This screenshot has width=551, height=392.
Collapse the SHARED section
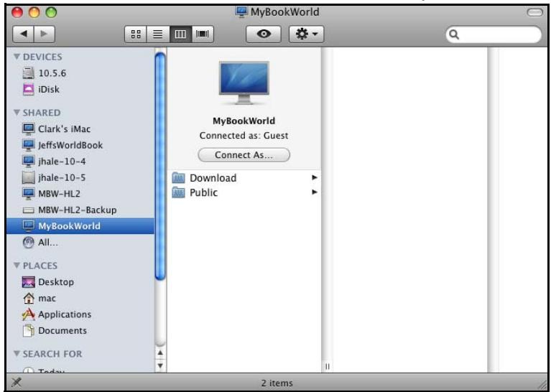17,113
